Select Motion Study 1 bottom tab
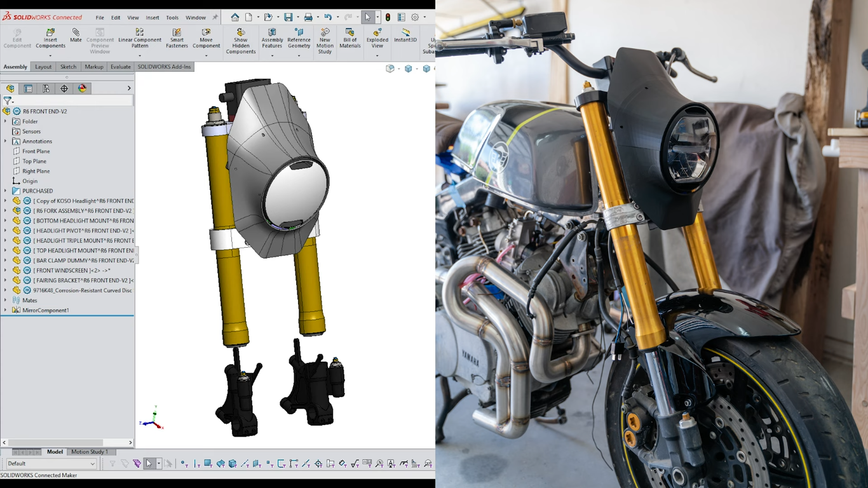The width and height of the screenshot is (868, 488). click(x=89, y=452)
